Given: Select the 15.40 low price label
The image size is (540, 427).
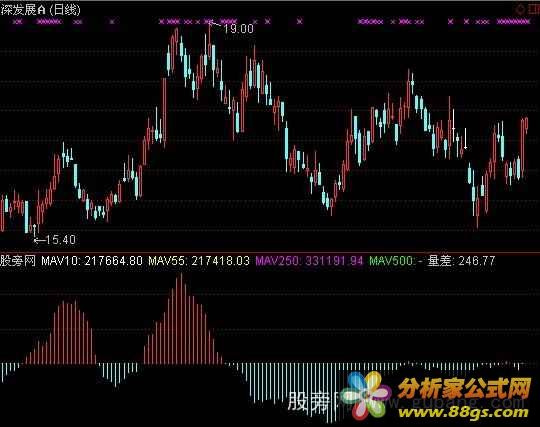Looking at the screenshot, I should pyautogui.click(x=60, y=239).
